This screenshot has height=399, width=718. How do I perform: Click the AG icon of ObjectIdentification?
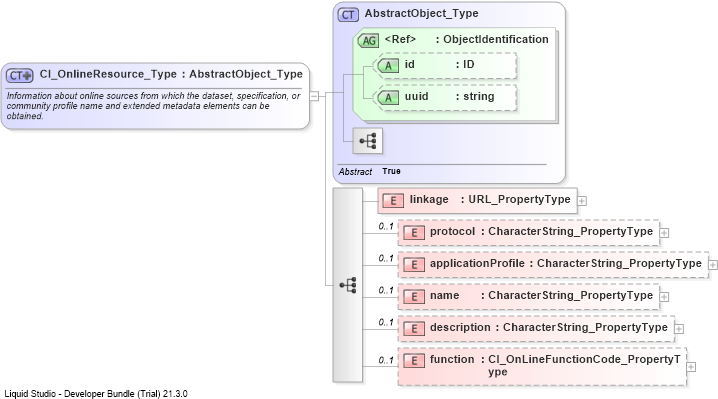[x=368, y=40]
